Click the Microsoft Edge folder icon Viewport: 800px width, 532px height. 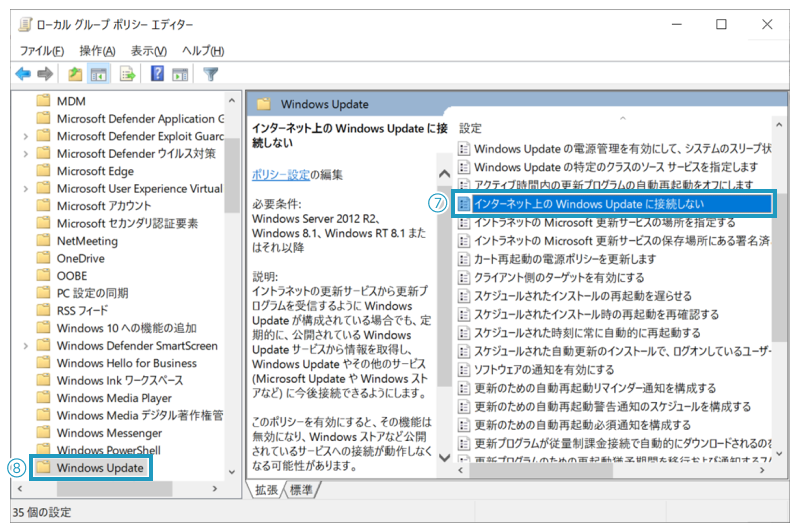point(44,170)
